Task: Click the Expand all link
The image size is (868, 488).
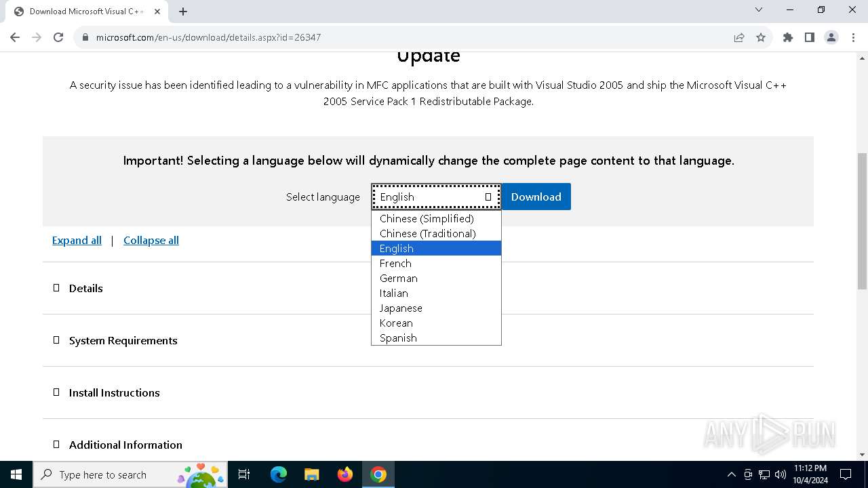Action: tap(77, 240)
